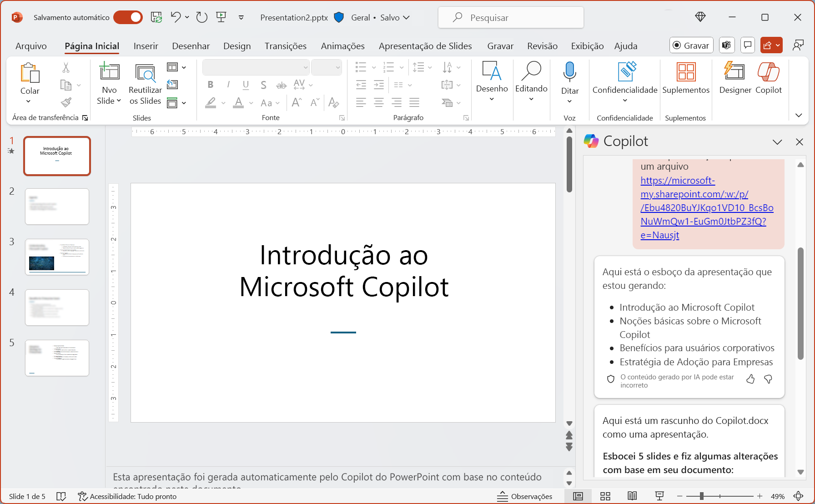Open the font size combo box
Viewport: 815px width, 504px height.
pos(326,67)
